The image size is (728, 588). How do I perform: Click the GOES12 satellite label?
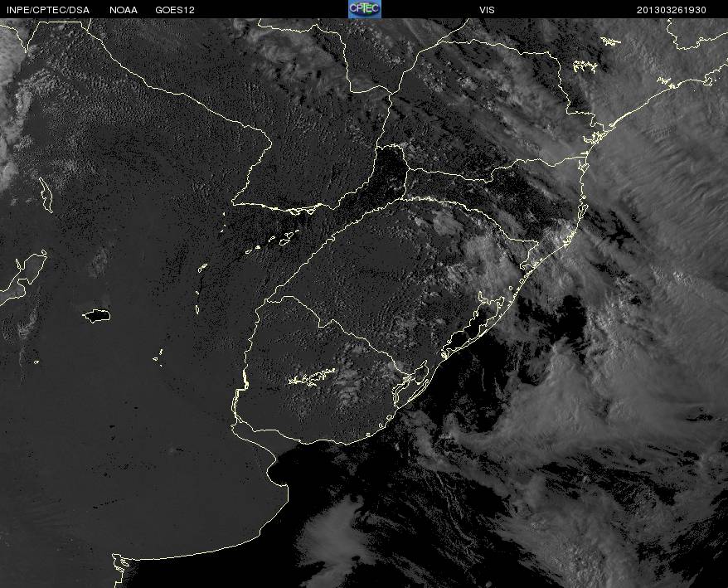coord(175,10)
